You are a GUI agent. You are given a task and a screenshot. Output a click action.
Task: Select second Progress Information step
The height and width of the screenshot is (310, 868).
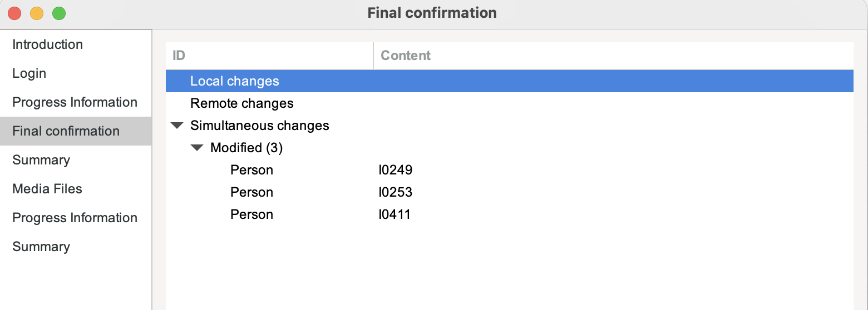(75, 218)
